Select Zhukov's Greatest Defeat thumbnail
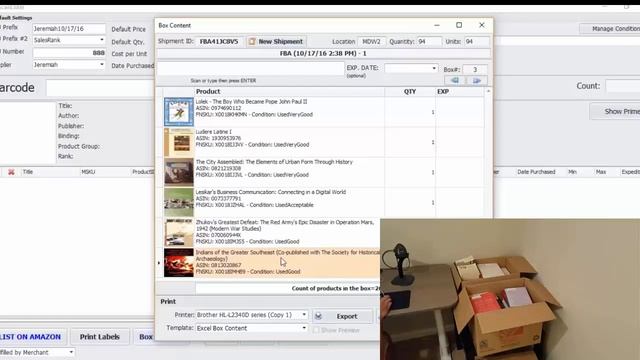This screenshot has width=640, height=360. point(179,233)
